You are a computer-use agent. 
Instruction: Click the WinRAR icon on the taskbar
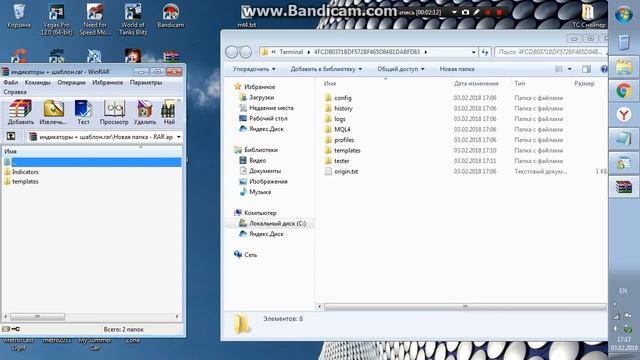(624, 187)
